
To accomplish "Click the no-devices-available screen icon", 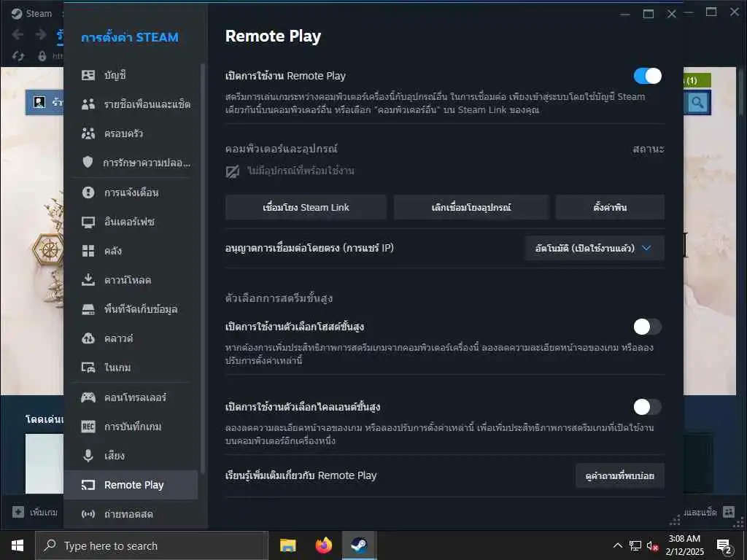I will (233, 171).
